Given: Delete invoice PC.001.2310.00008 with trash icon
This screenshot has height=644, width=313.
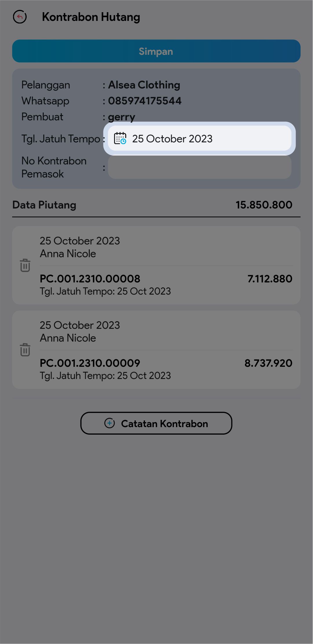Looking at the screenshot, I should coord(25,265).
